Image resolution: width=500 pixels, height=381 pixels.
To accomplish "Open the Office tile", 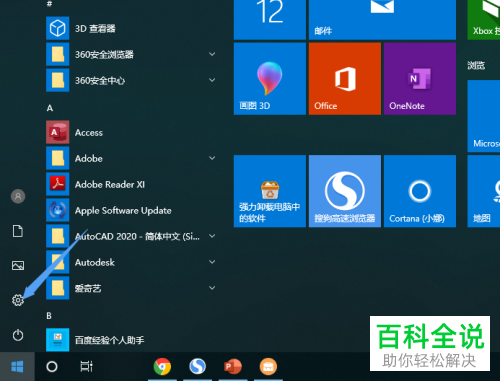I will [x=345, y=79].
